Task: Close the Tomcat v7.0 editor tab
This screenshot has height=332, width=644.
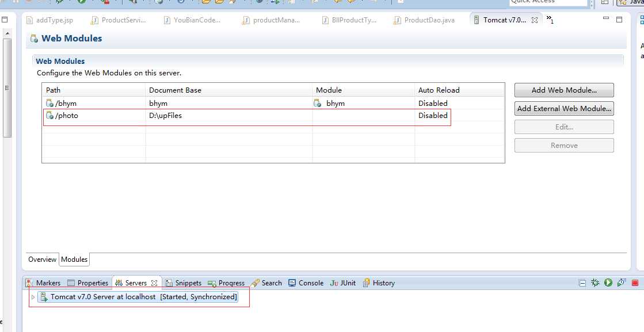Action: [x=534, y=20]
